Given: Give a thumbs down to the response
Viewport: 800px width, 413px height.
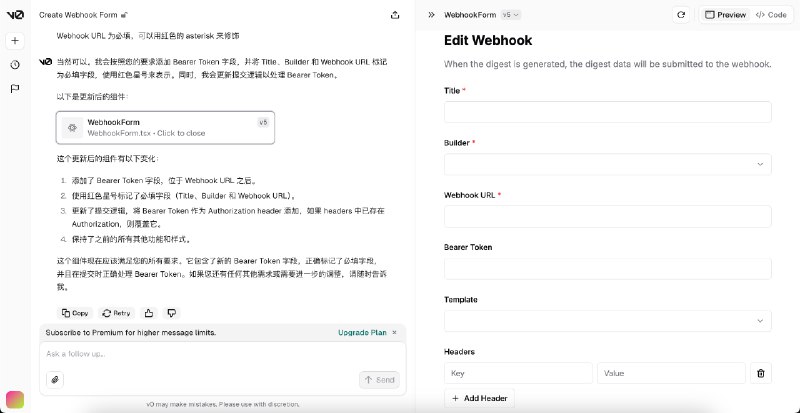Looking at the screenshot, I should point(171,313).
